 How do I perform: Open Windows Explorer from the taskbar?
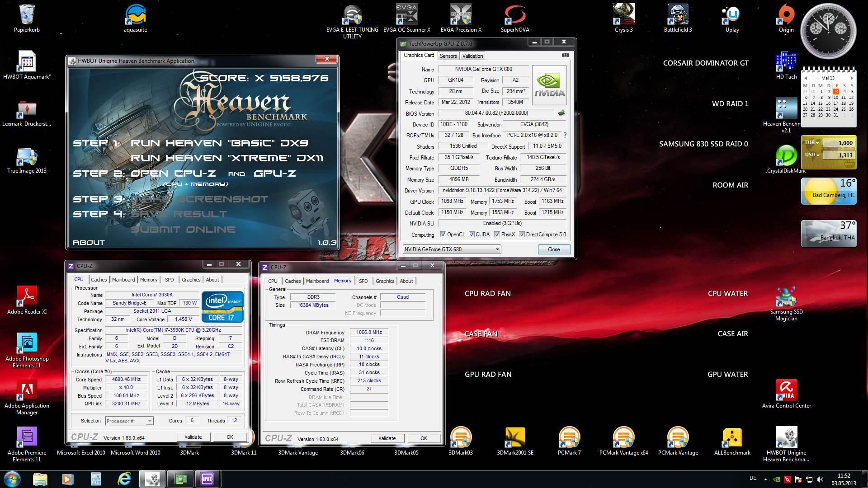click(x=40, y=479)
